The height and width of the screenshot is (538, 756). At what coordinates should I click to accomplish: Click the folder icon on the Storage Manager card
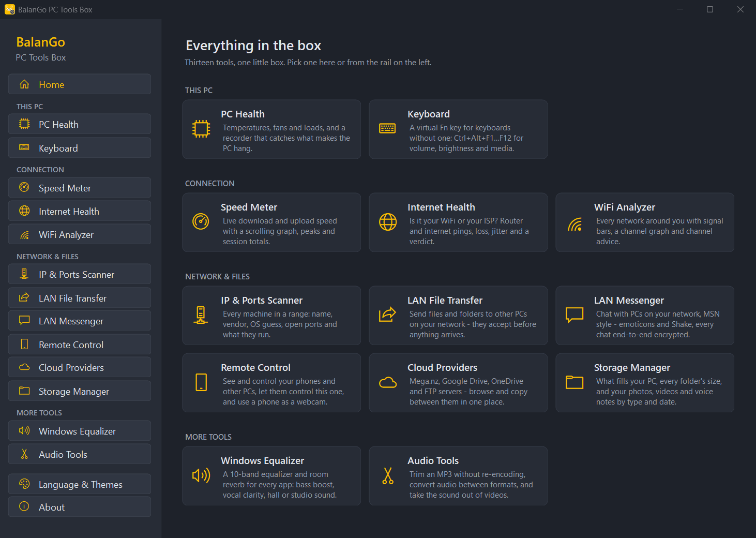574,382
